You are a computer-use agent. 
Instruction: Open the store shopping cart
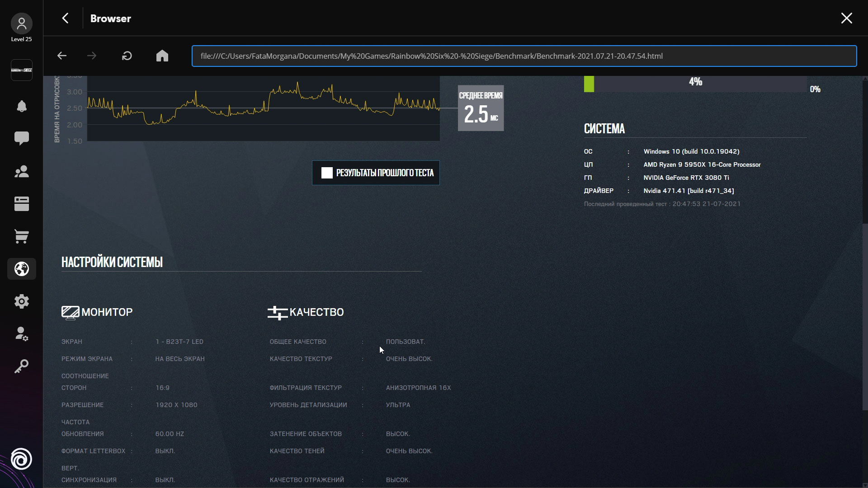click(x=21, y=236)
